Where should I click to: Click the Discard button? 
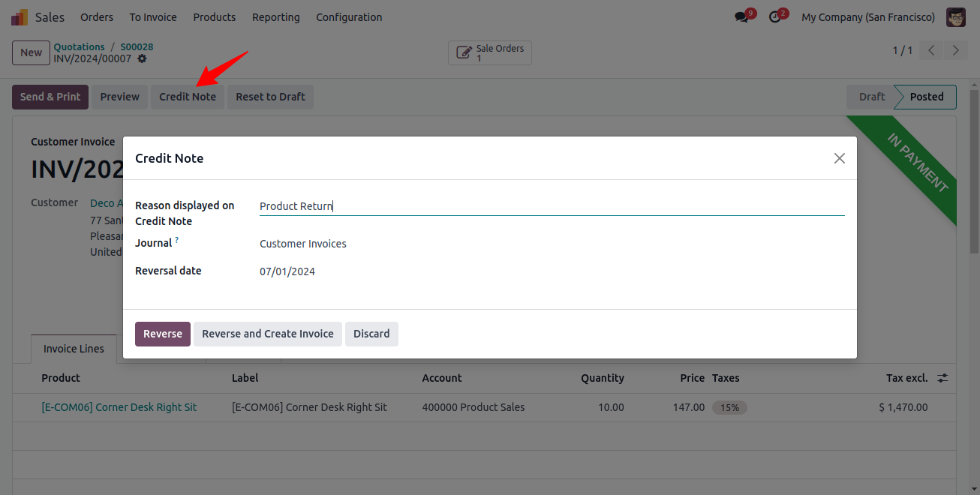pyautogui.click(x=371, y=334)
